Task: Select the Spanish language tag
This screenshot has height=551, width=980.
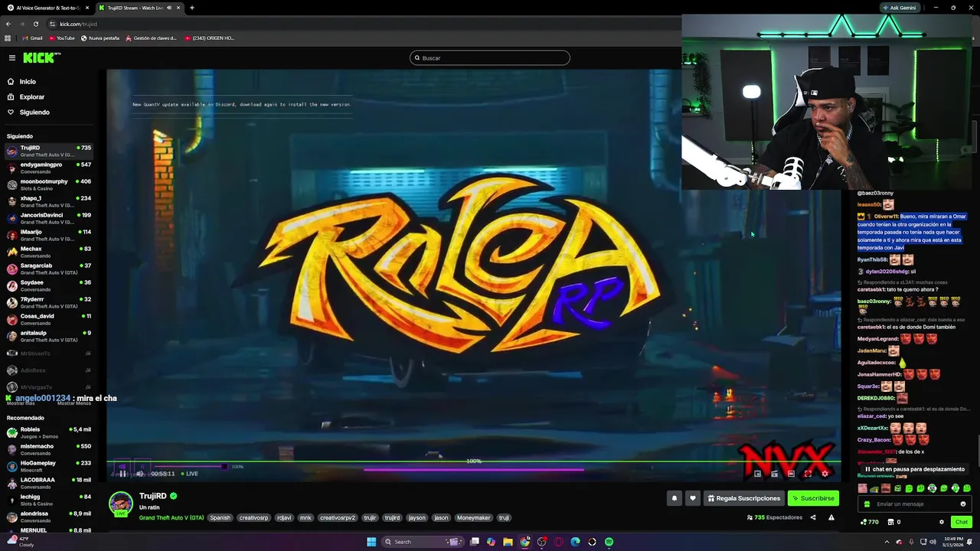Action: (220, 518)
